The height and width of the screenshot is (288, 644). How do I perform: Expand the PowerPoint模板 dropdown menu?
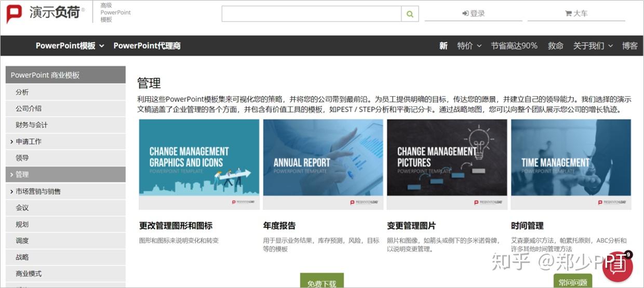[70, 46]
